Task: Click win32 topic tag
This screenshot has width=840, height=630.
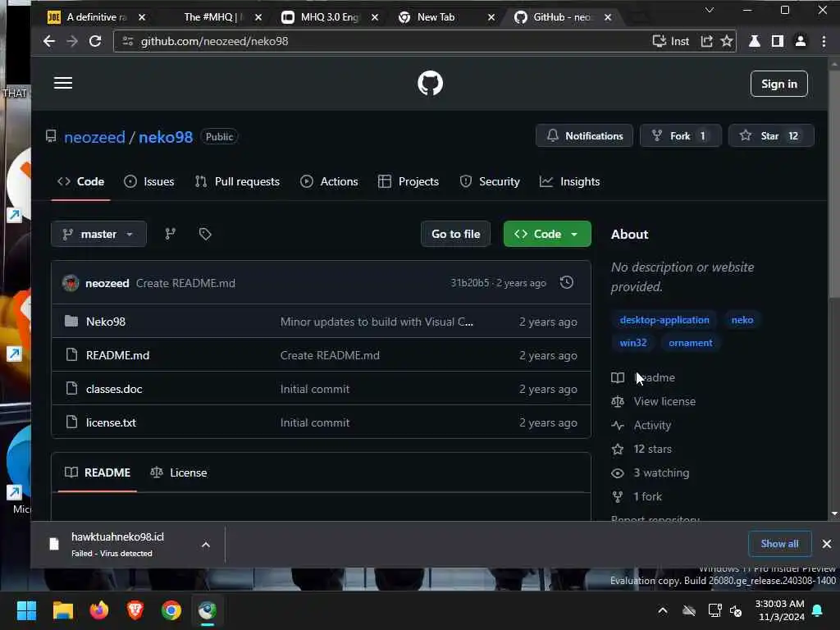Action: [632, 343]
